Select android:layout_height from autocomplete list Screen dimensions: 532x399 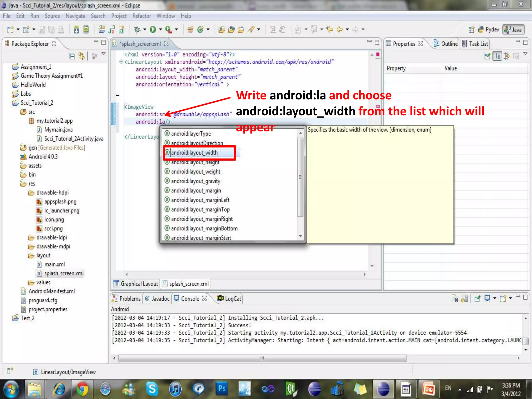click(x=195, y=162)
